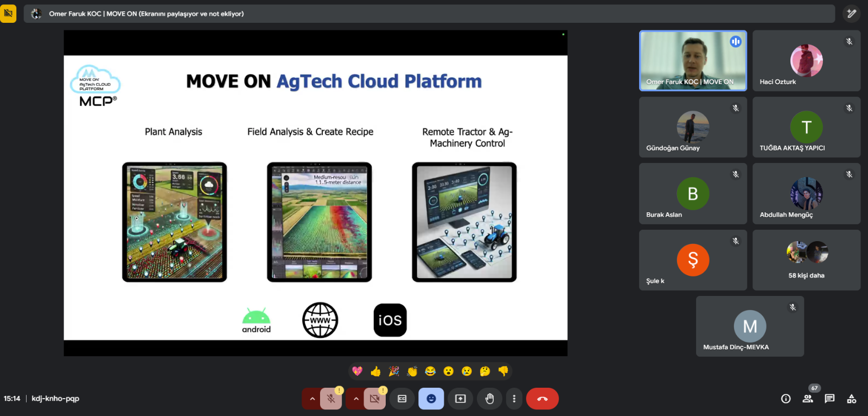This screenshot has height=416, width=868.
Task: Send thumbs up reaction
Action: [x=375, y=371]
